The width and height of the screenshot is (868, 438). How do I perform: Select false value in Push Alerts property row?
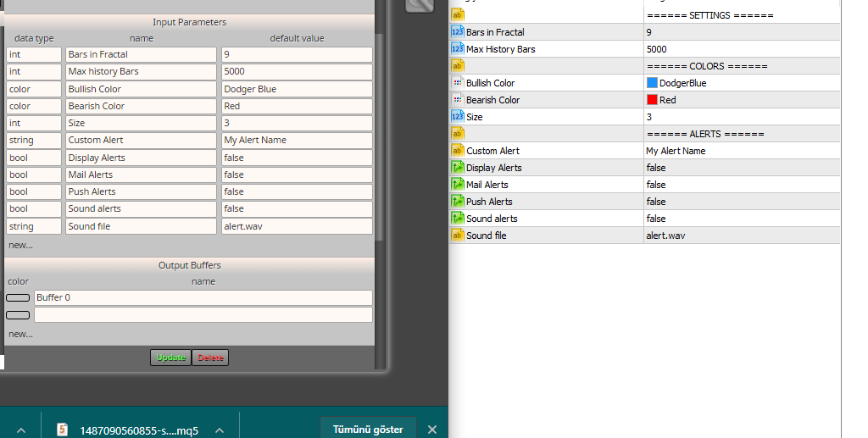click(742, 202)
